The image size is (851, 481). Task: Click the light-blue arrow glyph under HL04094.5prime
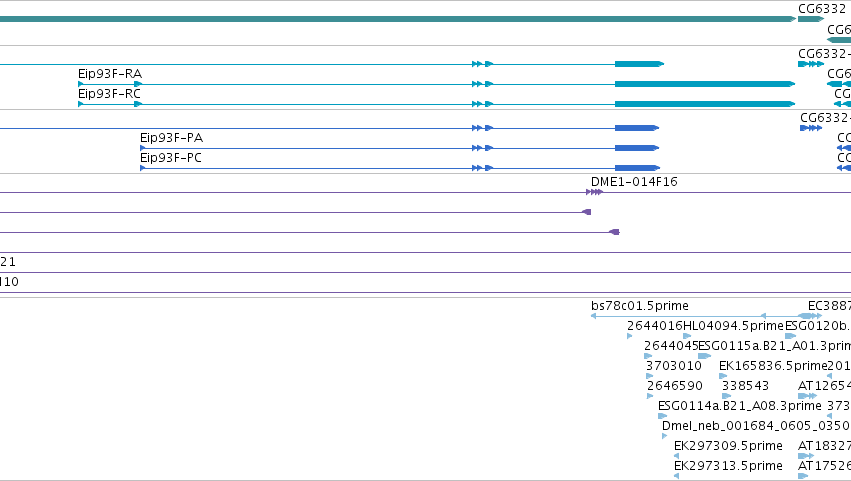[687, 336]
